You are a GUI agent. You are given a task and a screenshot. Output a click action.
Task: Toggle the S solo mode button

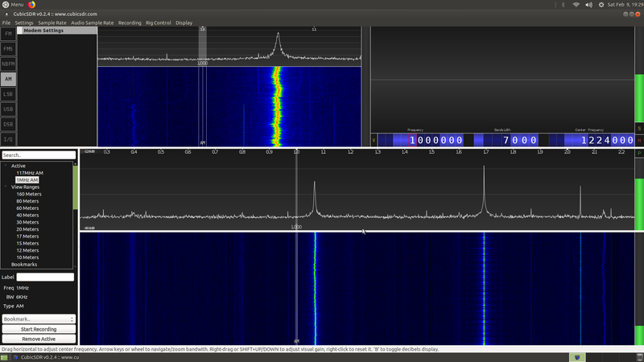(639, 129)
